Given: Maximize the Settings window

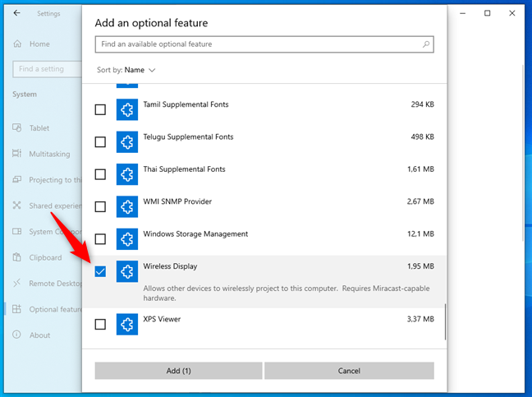Looking at the screenshot, I should tap(487, 13).
